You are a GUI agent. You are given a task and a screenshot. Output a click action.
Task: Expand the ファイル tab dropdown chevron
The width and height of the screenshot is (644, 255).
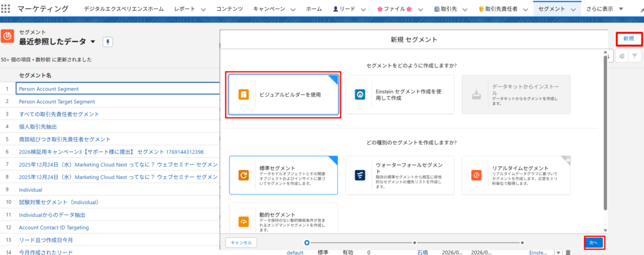point(421,9)
